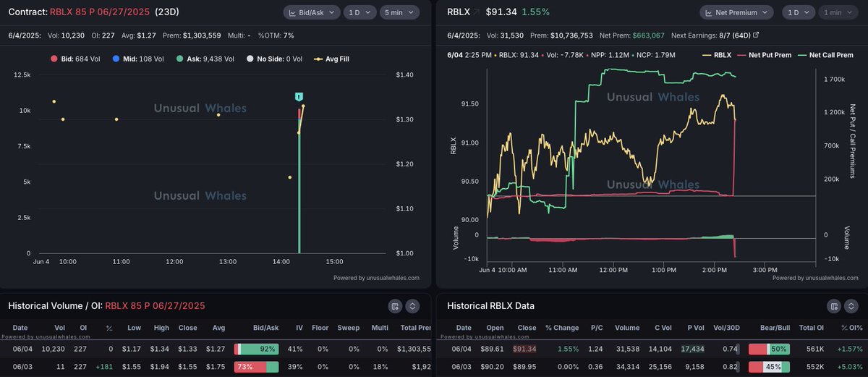Click the +181 OI change cell
This screenshot has height=377, width=868.
click(x=106, y=367)
